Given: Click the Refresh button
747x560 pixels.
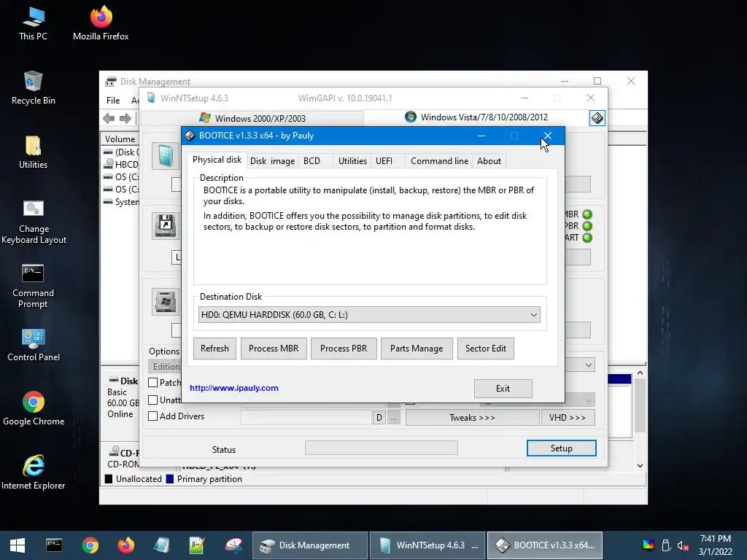Looking at the screenshot, I should [214, 349].
